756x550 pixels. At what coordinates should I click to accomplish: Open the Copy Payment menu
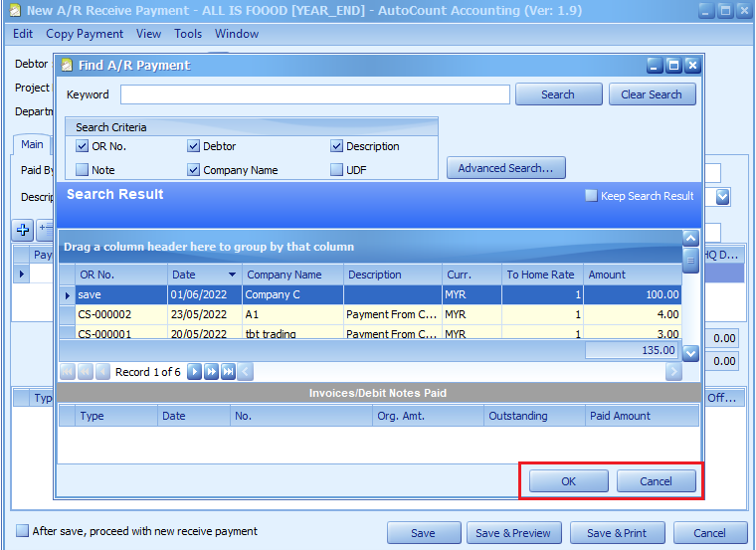click(x=85, y=34)
